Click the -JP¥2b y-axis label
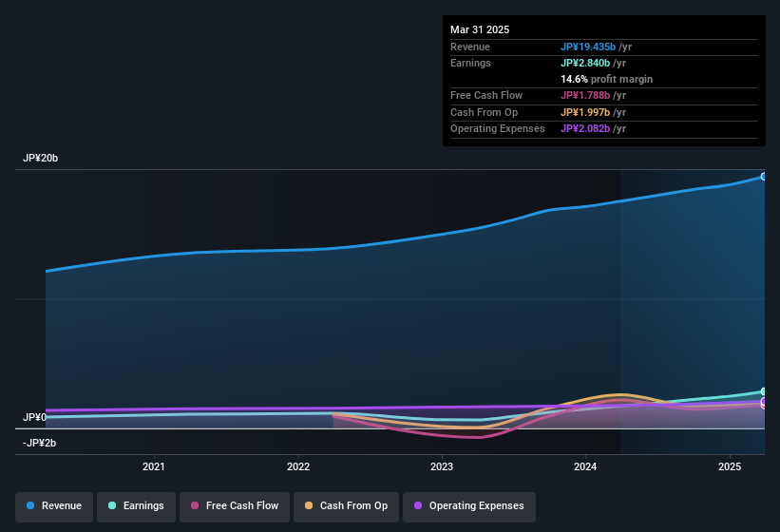Screen dimensions: 780x532 pos(39,443)
